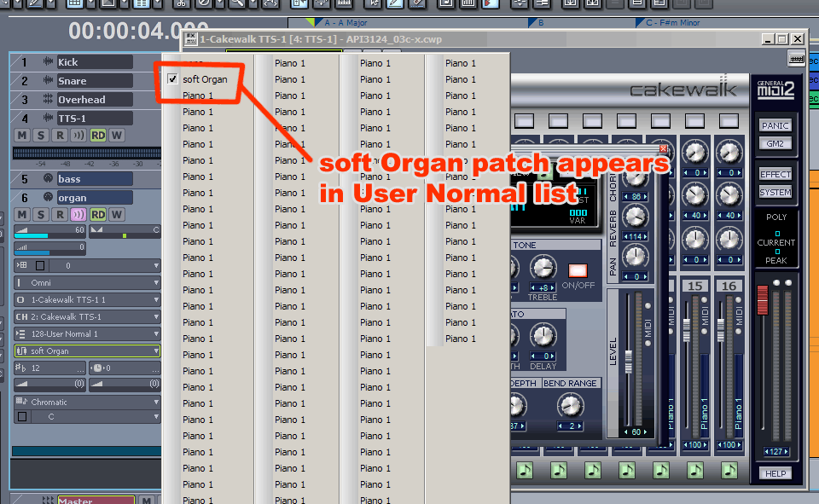The width and height of the screenshot is (819, 504).
Task: Click the TTS-1 track's input echo icon
Action: 78,136
